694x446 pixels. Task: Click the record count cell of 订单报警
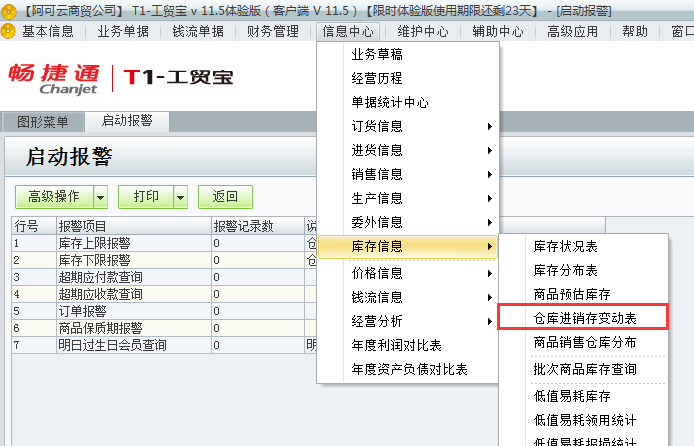tap(258, 311)
